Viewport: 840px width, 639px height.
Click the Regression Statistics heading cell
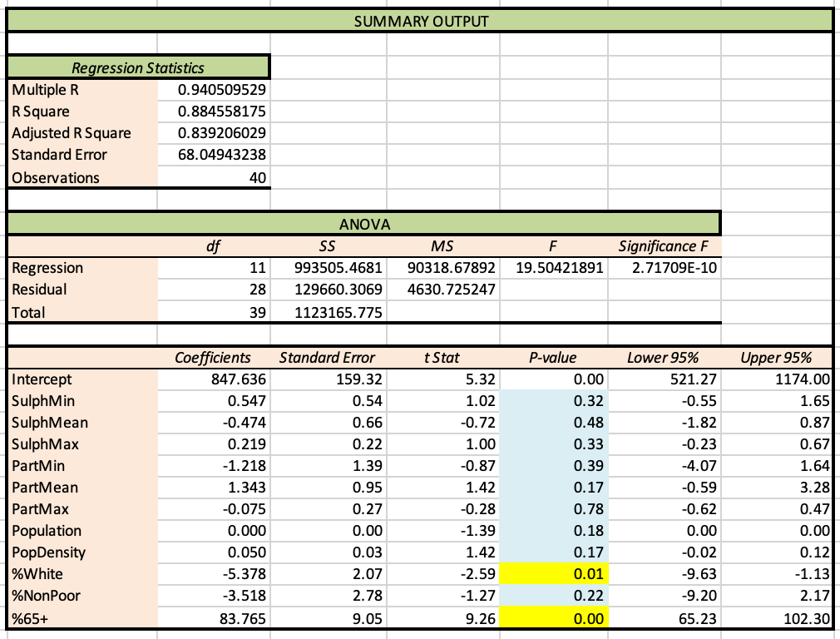tap(138, 68)
